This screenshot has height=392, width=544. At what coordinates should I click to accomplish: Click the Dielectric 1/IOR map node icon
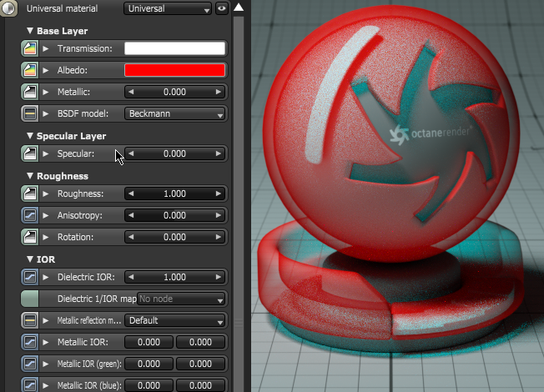[30, 299]
